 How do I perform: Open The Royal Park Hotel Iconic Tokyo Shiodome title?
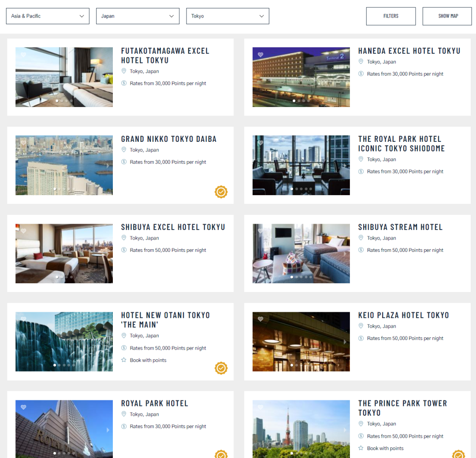[401, 144]
